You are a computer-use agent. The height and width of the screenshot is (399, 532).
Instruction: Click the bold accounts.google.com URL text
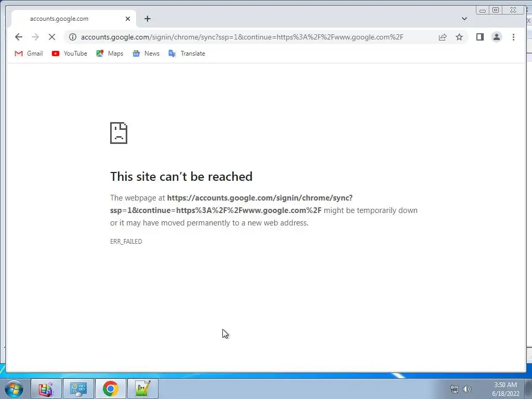pos(231,204)
